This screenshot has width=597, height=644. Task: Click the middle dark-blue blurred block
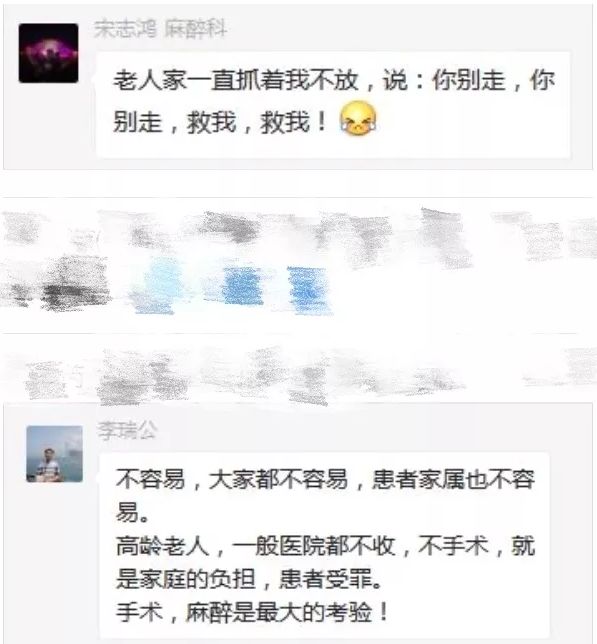tap(242, 286)
